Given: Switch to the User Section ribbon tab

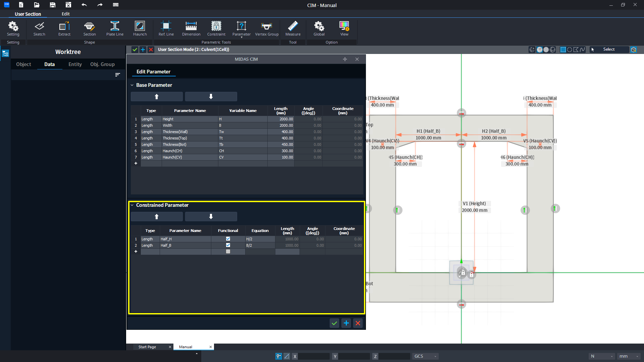Looking at the screenshot, I should tap(28, 14).
